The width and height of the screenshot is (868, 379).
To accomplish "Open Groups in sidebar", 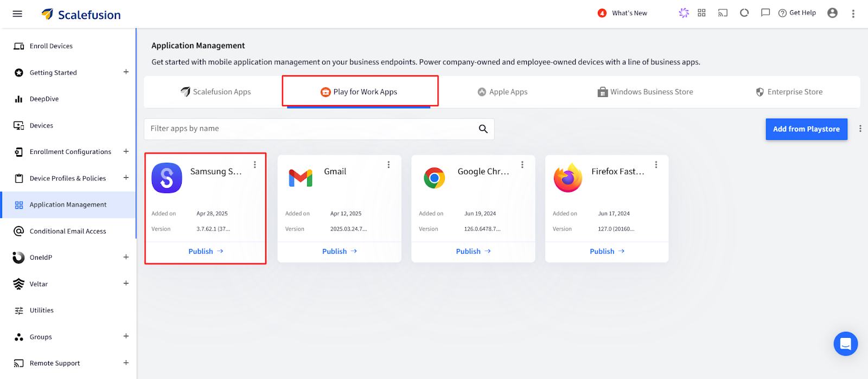I will point(41,337).
